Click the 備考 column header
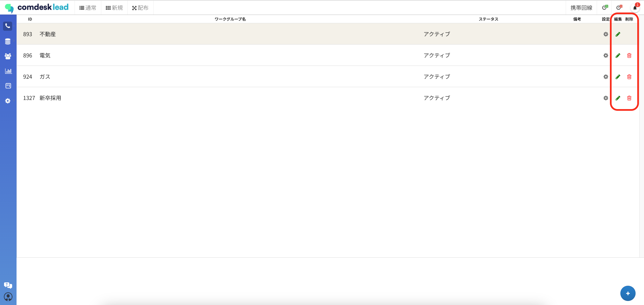The image size is (644, 305). tap(577, 19)
